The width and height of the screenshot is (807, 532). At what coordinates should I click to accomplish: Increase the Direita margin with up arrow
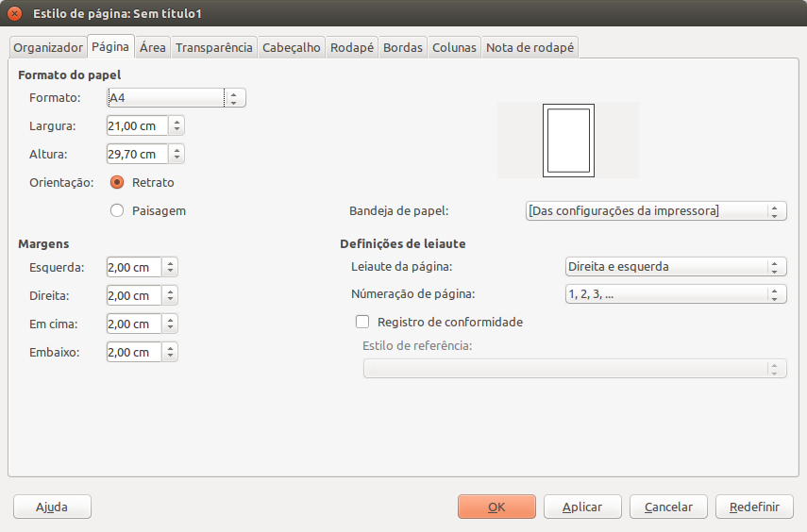click(170, 291)
